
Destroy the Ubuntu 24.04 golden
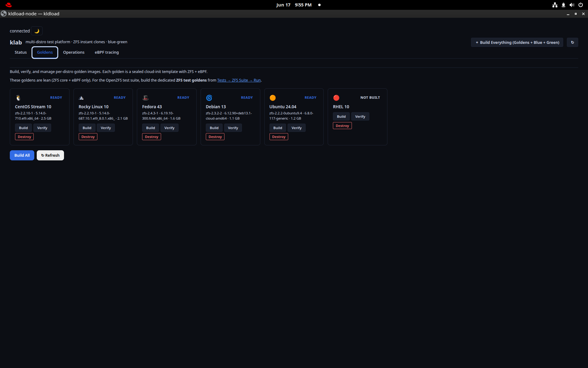(279, 137)
